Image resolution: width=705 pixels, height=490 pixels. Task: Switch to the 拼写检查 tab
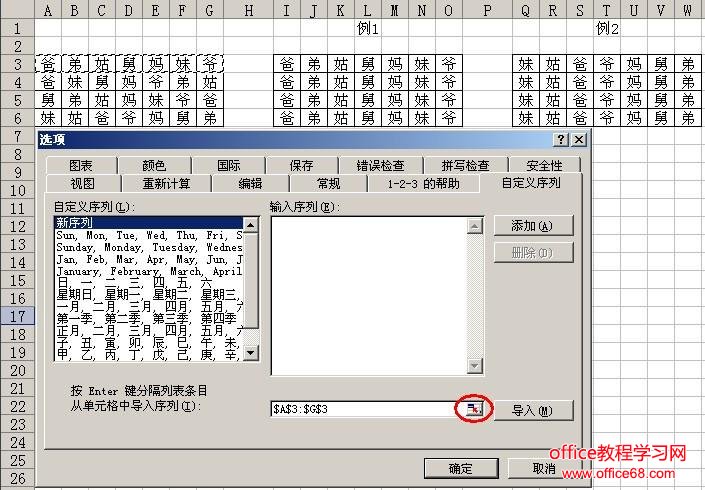point(465,165)
